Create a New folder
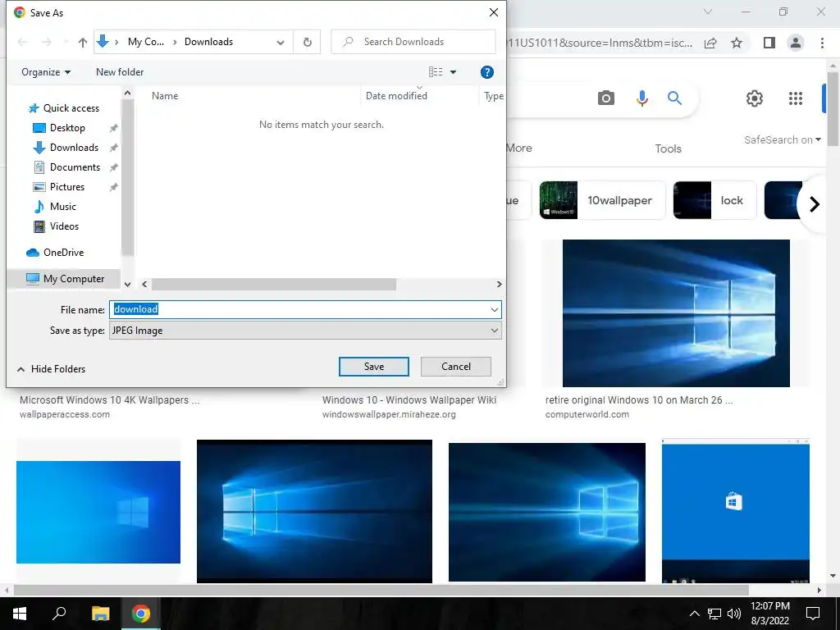Viewport: 840px width, 630px height. [x=120, y=72]
